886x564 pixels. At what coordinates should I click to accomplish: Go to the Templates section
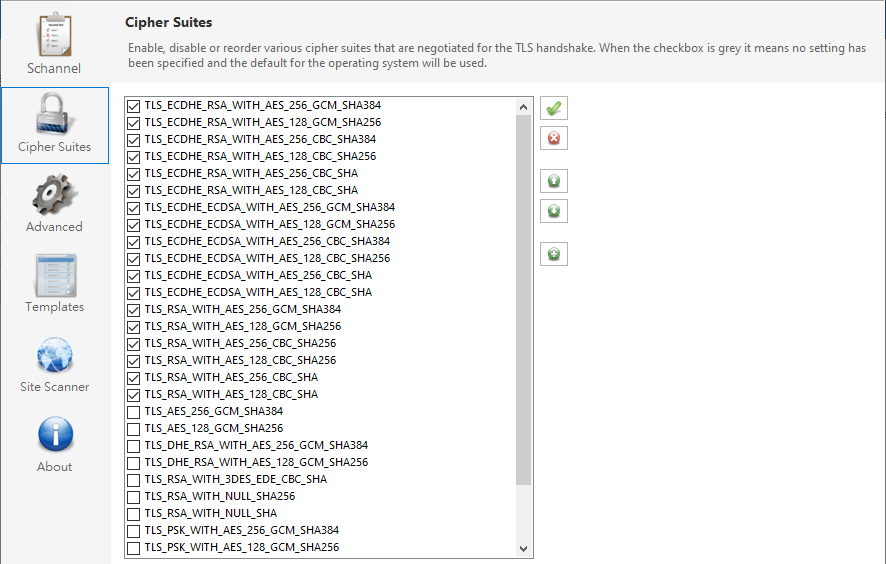pyautogui.click(x=54, y=284)
